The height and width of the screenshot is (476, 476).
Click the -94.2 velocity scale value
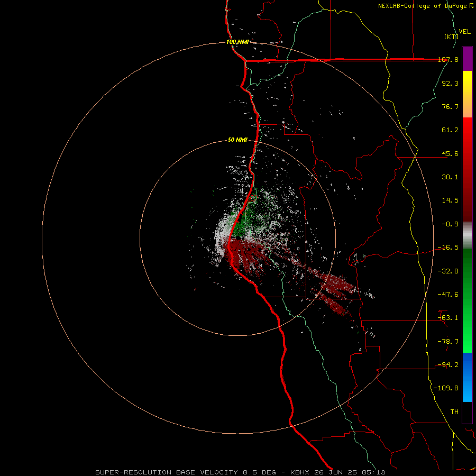pos(448,365)
